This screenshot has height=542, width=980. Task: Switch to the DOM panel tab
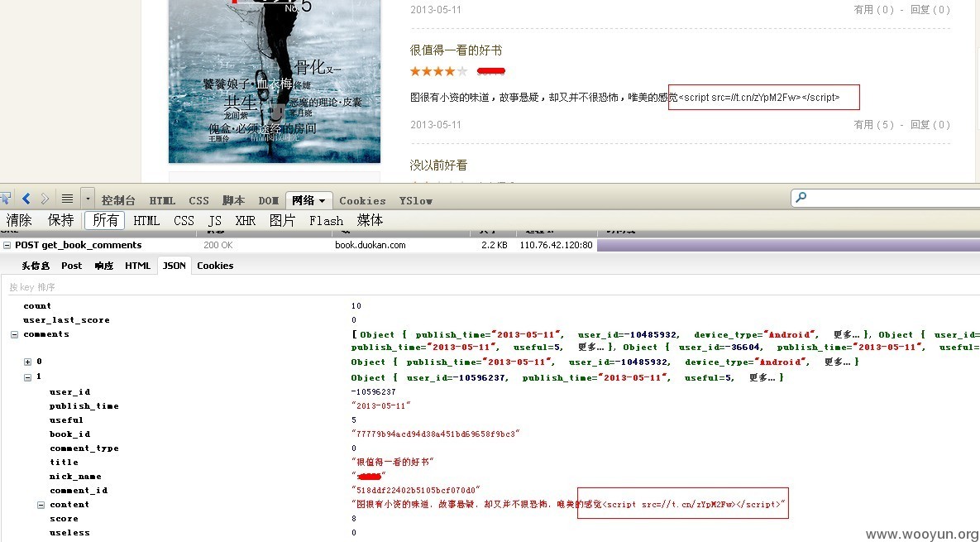click(x=268, y=200)
